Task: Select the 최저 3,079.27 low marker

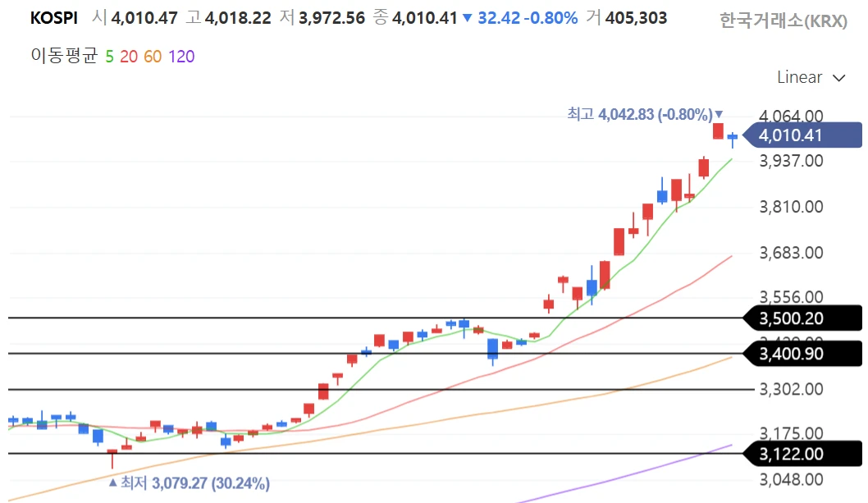Action: pos(194,483)
